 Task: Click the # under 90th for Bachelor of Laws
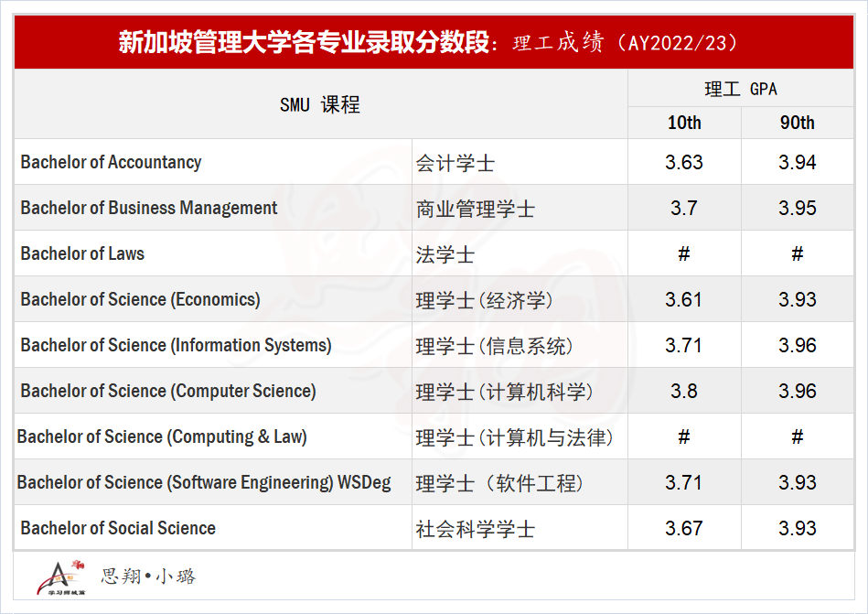[x=798, y=254]
